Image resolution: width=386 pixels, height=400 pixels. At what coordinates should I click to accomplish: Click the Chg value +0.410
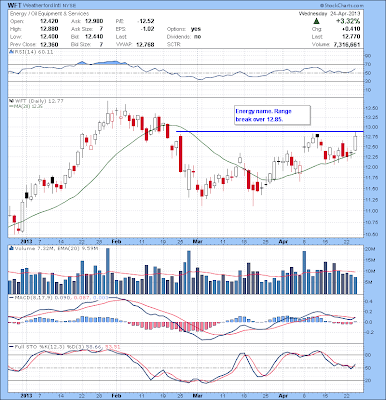pyautogui.click(x=351, y=29)
